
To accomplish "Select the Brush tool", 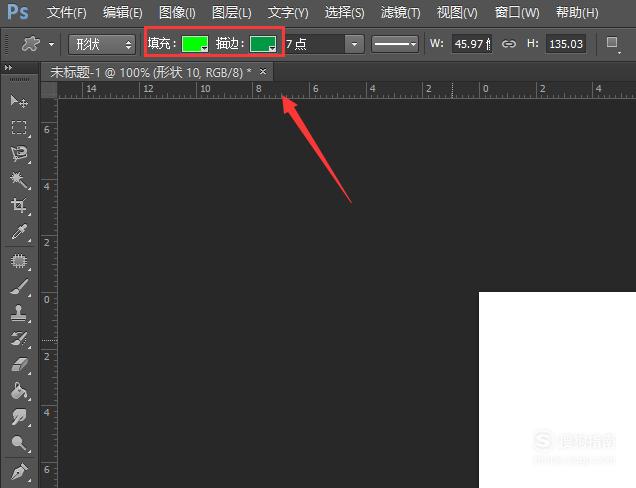I will tap(19, 287).
